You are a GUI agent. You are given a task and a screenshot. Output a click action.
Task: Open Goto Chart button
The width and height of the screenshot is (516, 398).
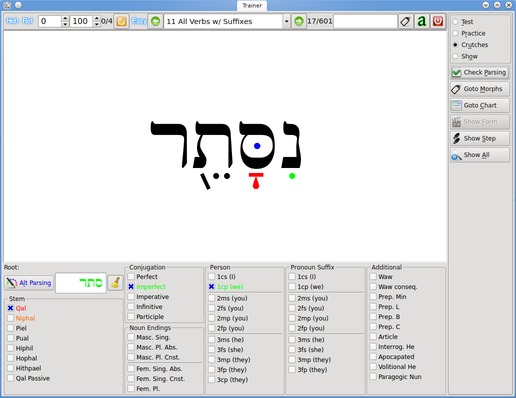pos(480,105)
